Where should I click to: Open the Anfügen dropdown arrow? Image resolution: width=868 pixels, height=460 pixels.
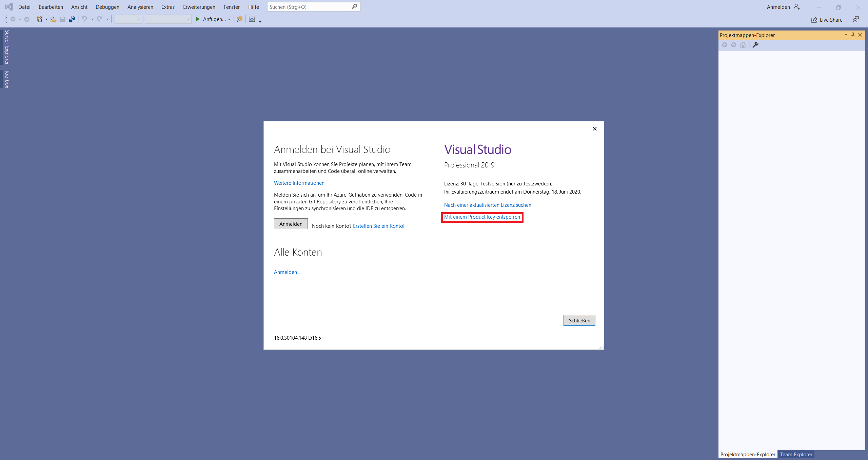pos(229,19)
